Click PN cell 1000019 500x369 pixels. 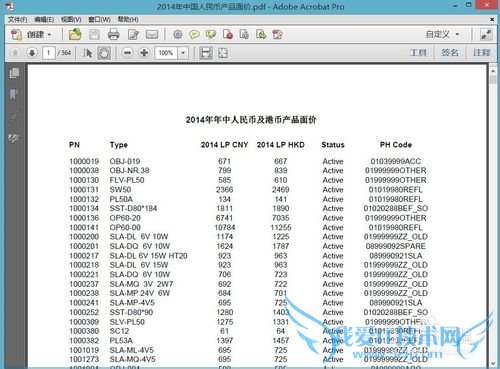[x=84, y=161]
